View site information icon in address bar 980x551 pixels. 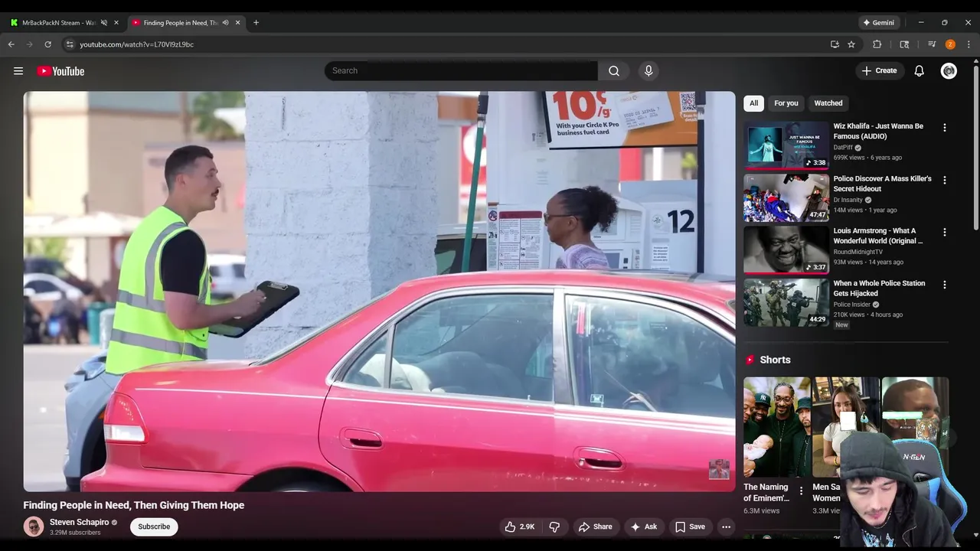click(70, 44)
